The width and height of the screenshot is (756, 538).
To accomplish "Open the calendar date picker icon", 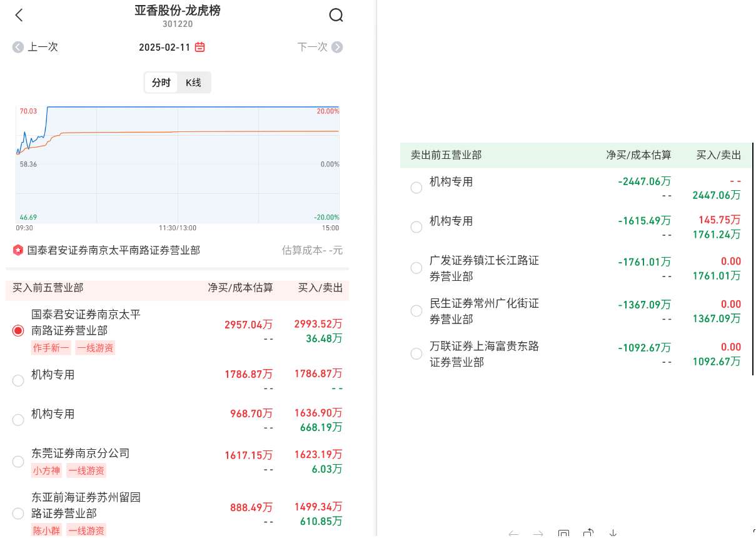I will tap(200, 47).
